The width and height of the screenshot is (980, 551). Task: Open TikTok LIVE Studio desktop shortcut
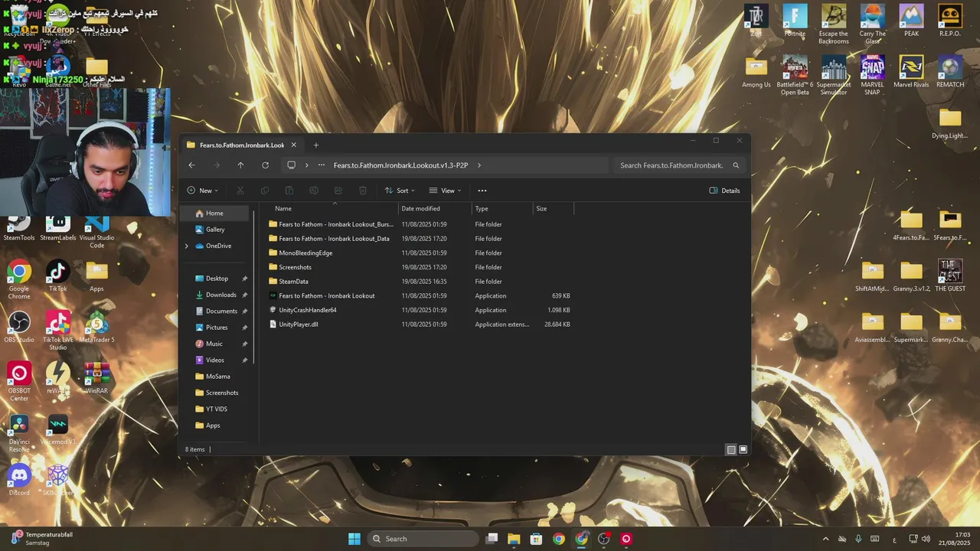point(57,331)
